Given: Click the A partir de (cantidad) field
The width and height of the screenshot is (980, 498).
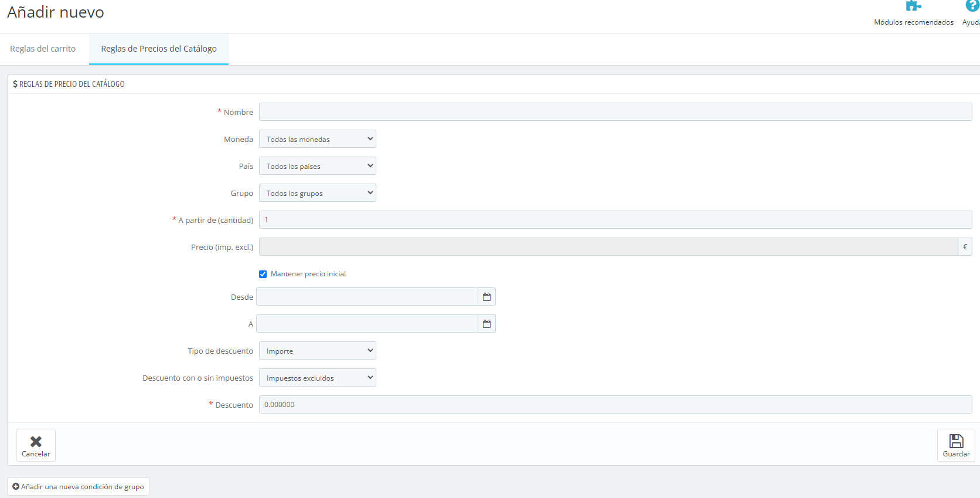Looking at the screenshot, I should [x=615, y=220].
